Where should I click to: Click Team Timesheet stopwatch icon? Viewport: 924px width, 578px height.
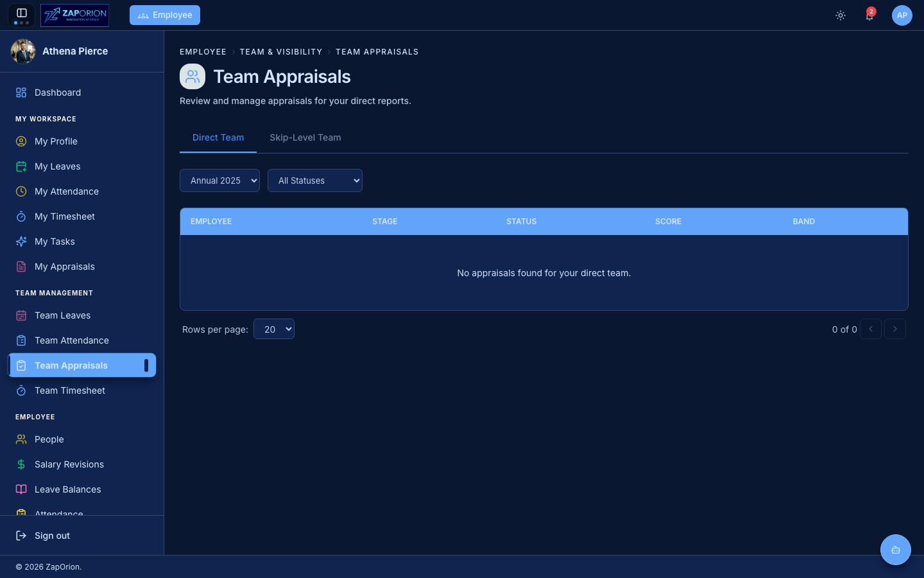[x=21, y=390]
